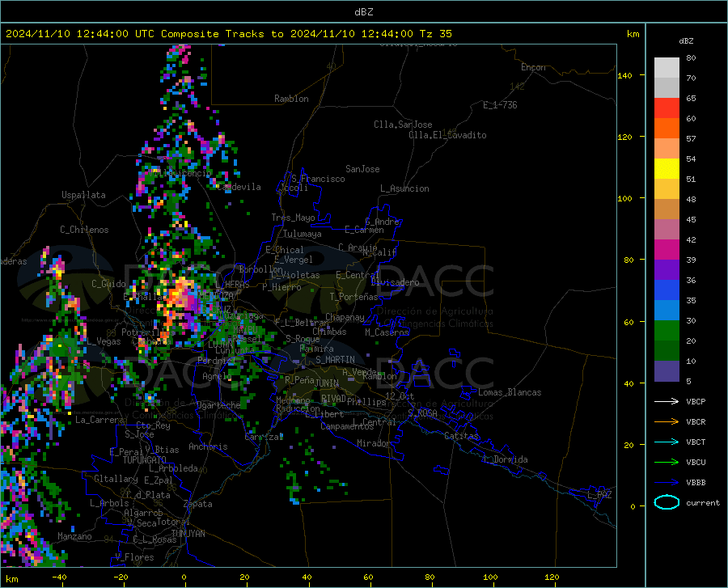The image size is (728, 588).
Task: Click the C_Chilenos place label
Action: click(84, 230)
